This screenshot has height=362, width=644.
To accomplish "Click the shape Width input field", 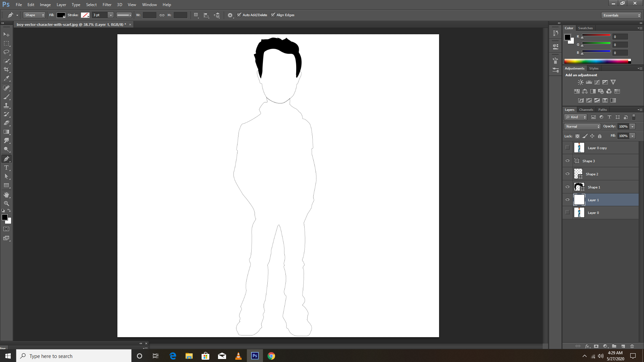I will point(149,15).
